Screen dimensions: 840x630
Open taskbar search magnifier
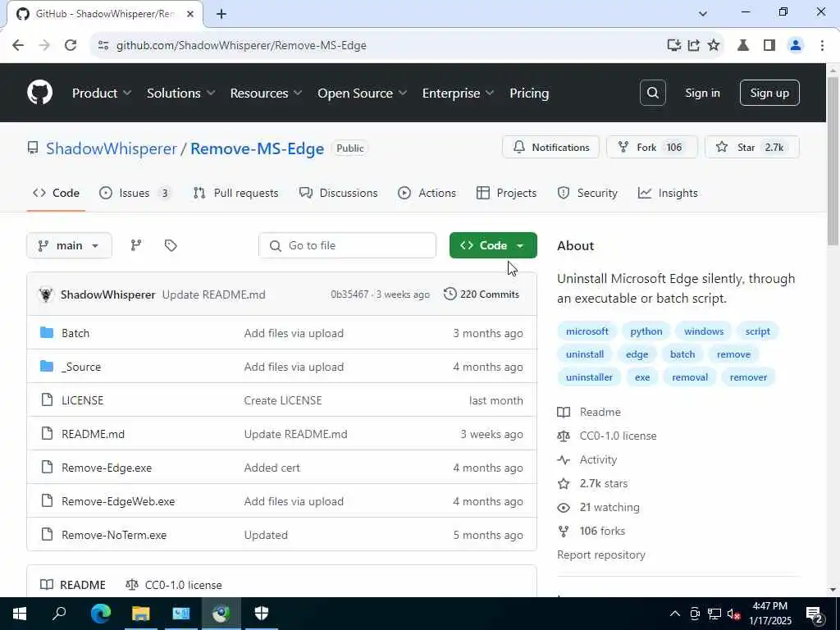[x=59, y=614]
